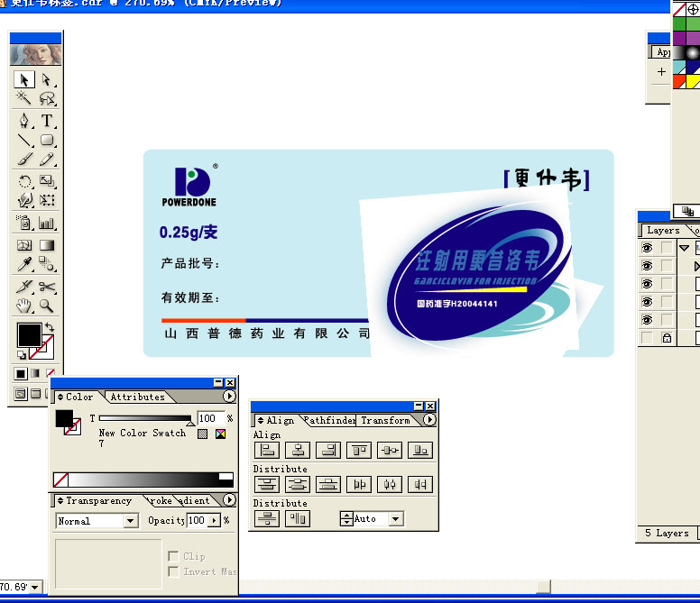The width and height of the screenshot is (700, 603).
Task: Click Horizontal Distribute Right button
Action: tap(420, 484)
